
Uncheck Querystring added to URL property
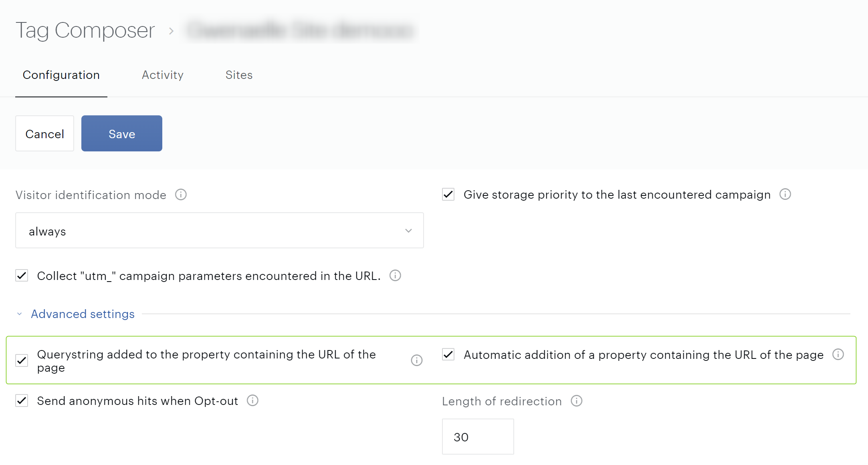[x=22, y=360]
